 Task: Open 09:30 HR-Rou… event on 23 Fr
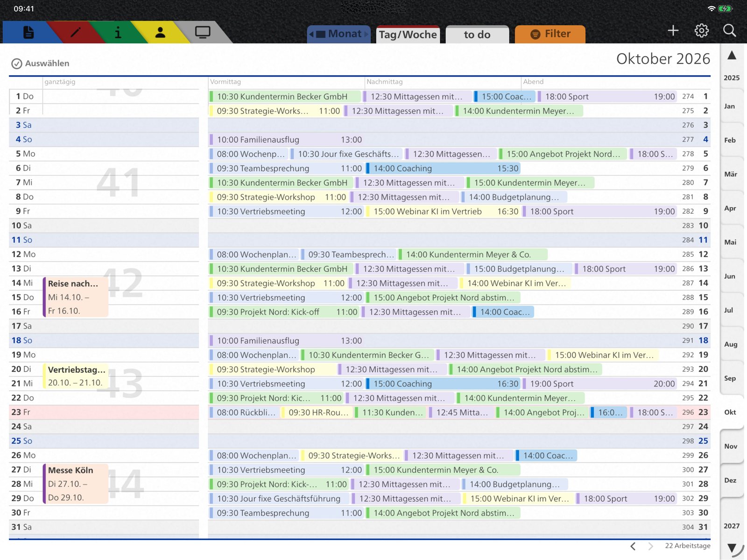[x=316, y=413]
